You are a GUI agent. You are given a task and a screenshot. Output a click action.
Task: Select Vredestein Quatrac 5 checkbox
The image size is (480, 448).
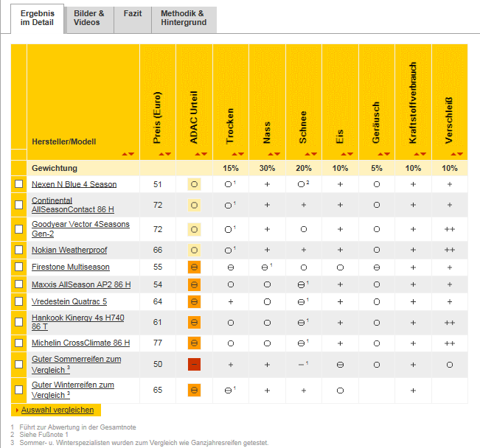19,301
